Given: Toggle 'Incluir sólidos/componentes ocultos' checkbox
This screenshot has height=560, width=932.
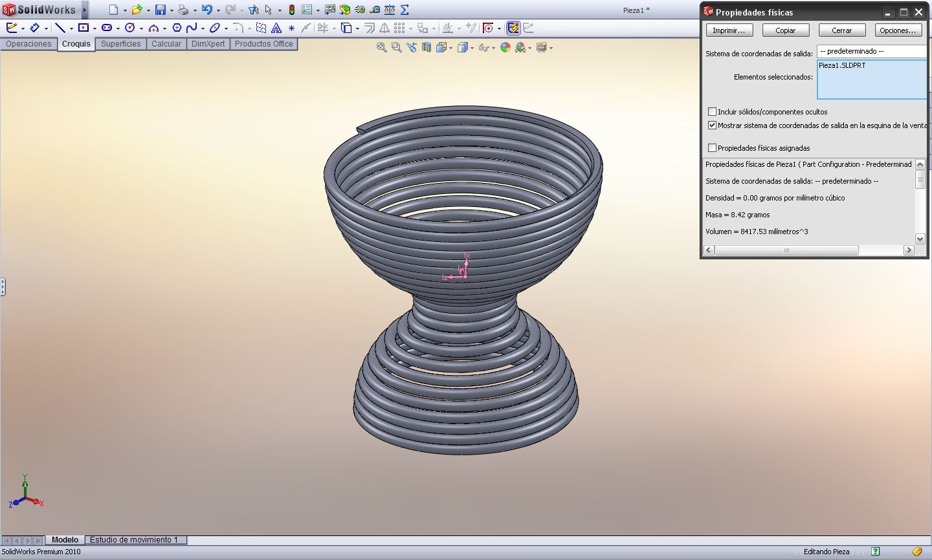Looking at the screenshot, I should [713, 112].
